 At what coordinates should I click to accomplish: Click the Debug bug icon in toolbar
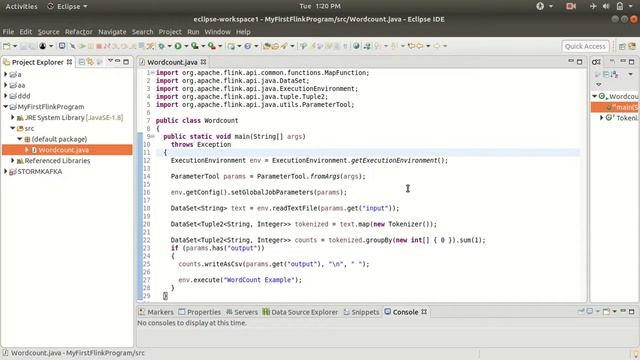pos(161,46)
